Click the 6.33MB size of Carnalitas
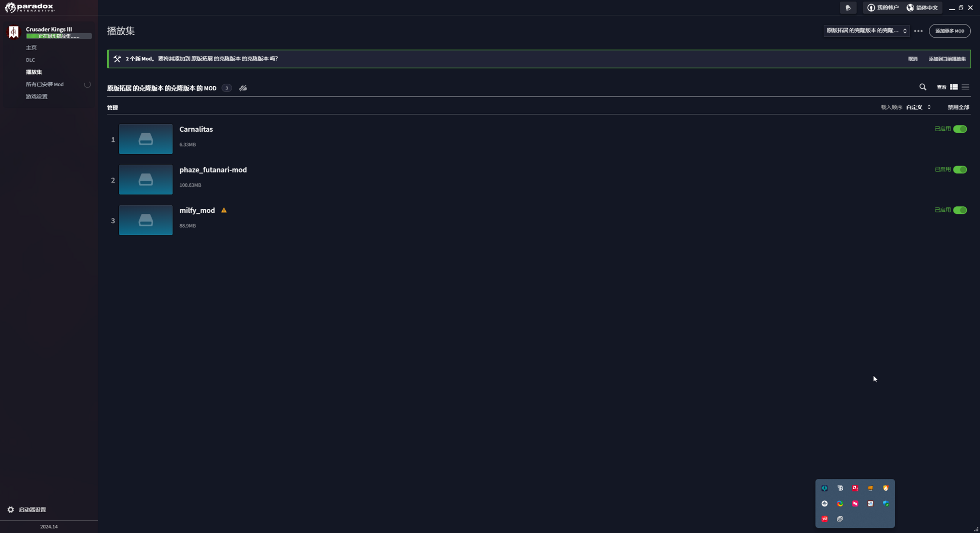980x533 pixels. [187, 145]
